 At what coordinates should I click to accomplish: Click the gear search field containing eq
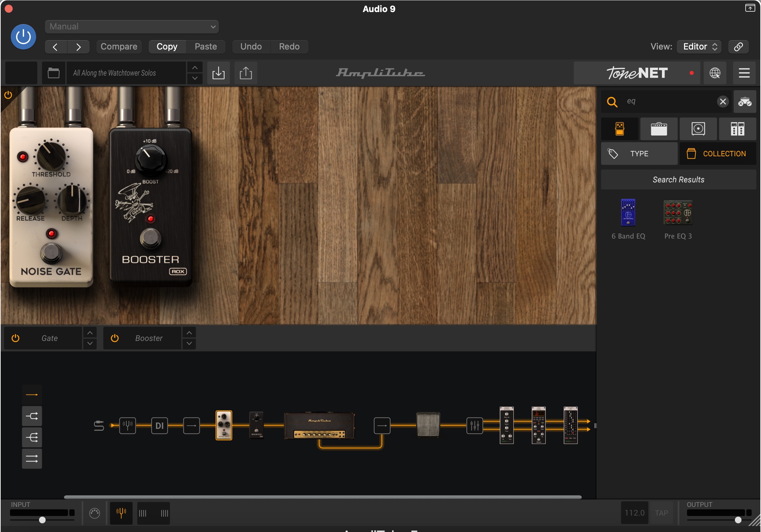(666, 101)
